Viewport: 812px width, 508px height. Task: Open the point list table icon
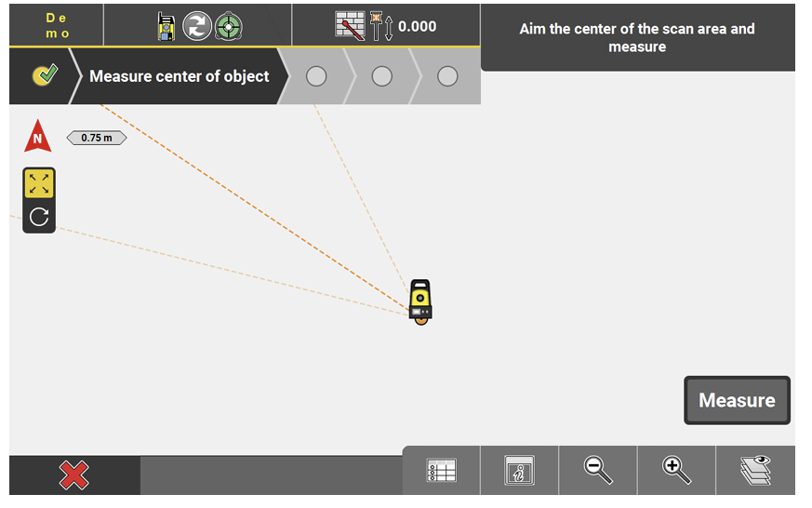coord(441,471)
